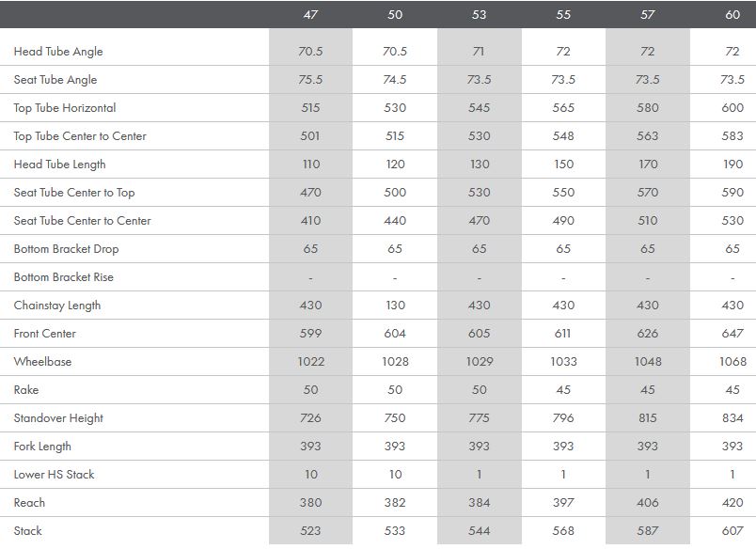Viewport: 756px width, 549px height.
Task: Click the Top Tube Horizontal row label
Action: (65, 108)
